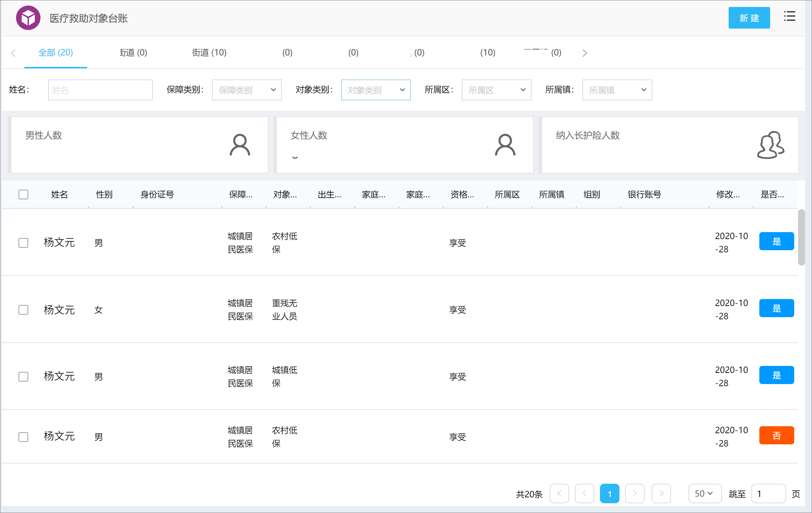Jump to last page using double-arrow icon
Image resolution: width=812 pixels, height=513 pixels.
pyautogui.click(x=661, y=493)
